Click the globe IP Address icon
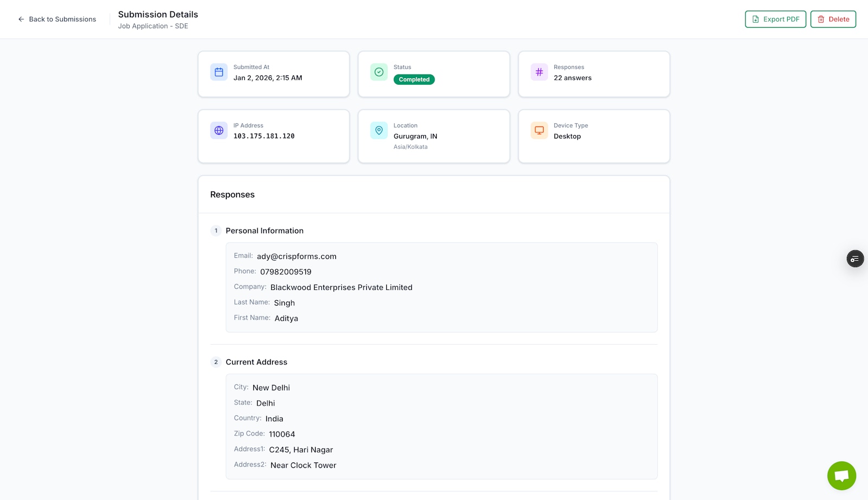This screenshot has width=868, height=500. [219, 130]
